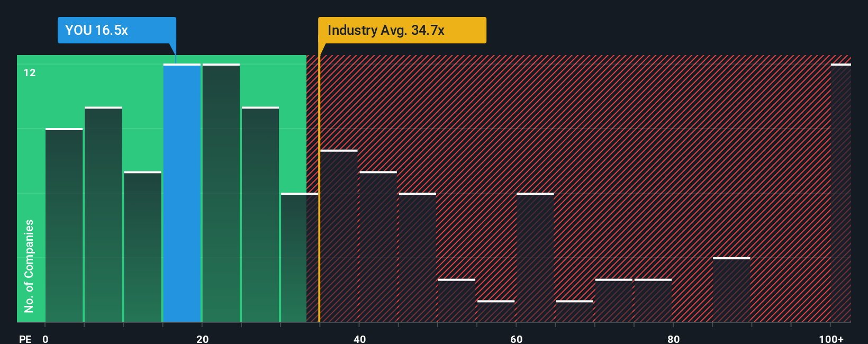Select the tall bar right of the blue bar

click(221, 193)
